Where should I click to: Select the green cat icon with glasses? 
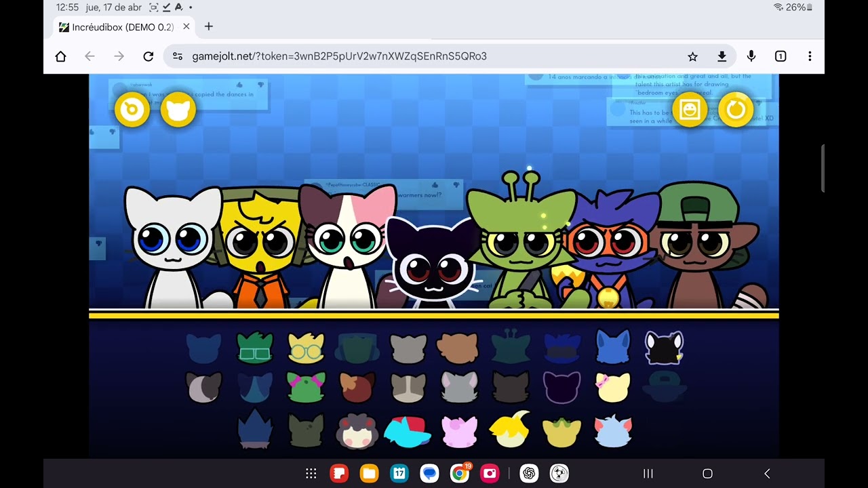tap(255, 347)
